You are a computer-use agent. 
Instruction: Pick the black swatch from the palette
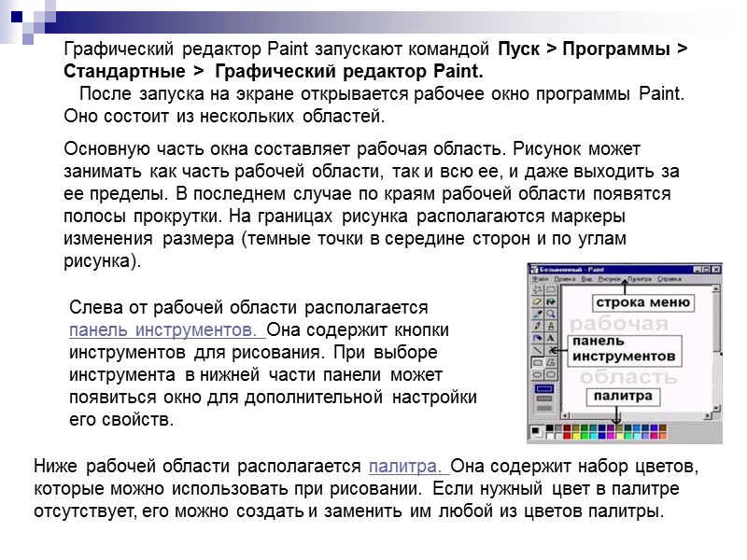550,427
